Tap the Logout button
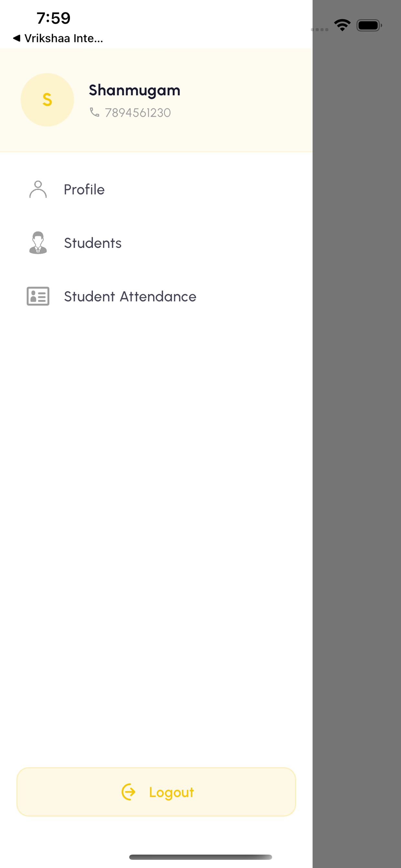The width and height of the screenshot is (401, 868). (x=156, y=792)
